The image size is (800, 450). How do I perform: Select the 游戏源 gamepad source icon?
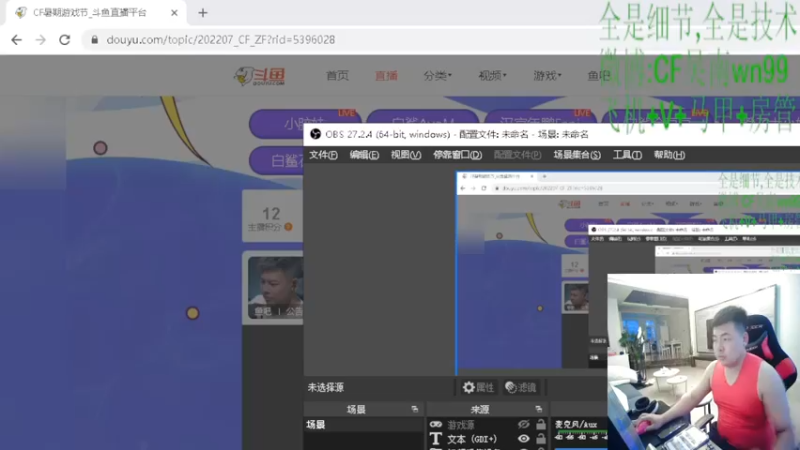[436, 424]
